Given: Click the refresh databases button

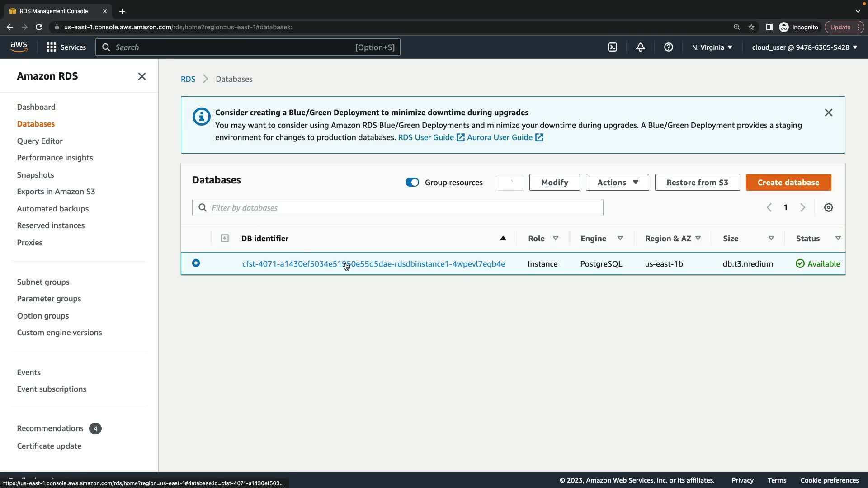Looking at the screenshot, I should point(510,182).
